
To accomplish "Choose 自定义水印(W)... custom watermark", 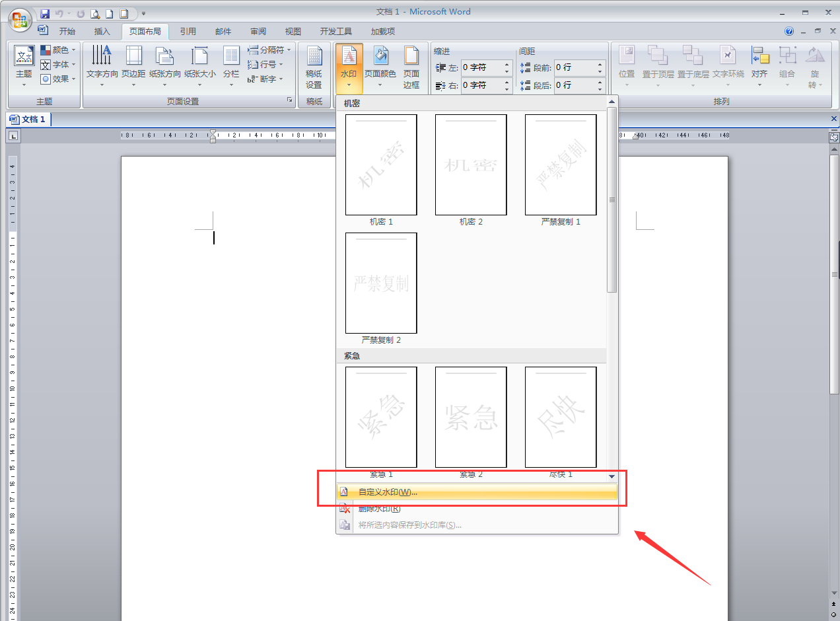I will (x=477, y=492).
